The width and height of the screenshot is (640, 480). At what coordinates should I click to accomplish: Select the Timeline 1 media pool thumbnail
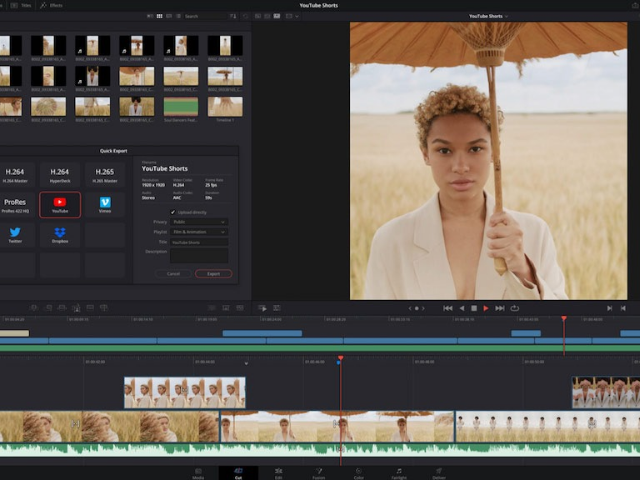coord(225,107)
